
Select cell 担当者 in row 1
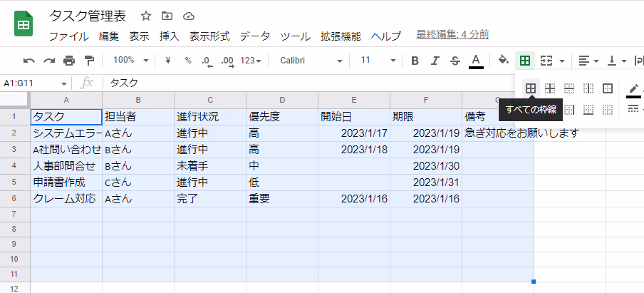click(x=138, y=117)
